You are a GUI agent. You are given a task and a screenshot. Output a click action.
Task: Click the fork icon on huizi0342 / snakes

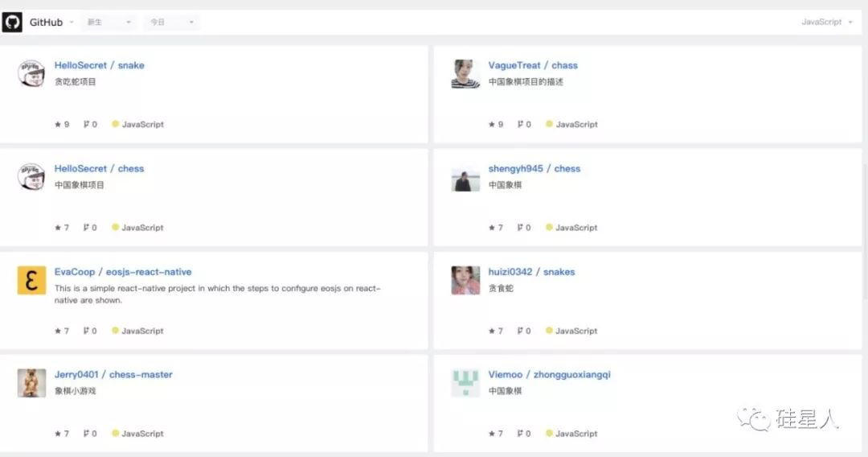pos(520,331)
